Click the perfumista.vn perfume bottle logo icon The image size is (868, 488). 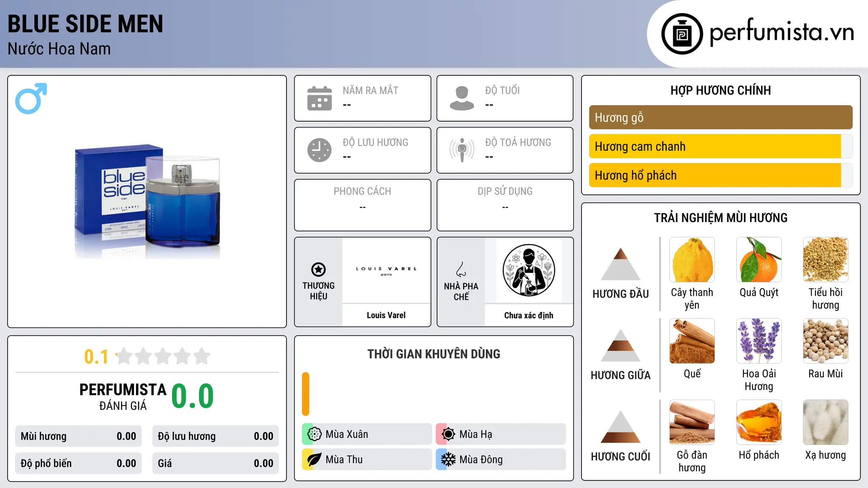[x=682, y=34]
